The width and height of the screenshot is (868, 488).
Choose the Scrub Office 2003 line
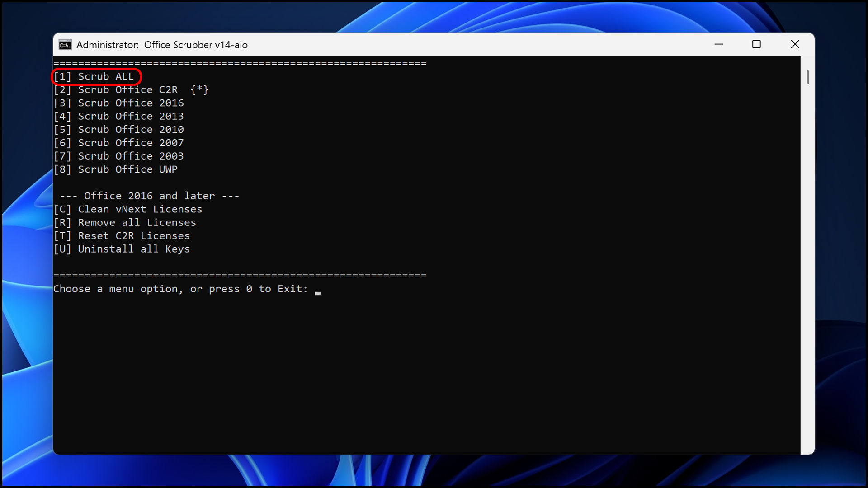pyautogui.click(x=119, y=156)
